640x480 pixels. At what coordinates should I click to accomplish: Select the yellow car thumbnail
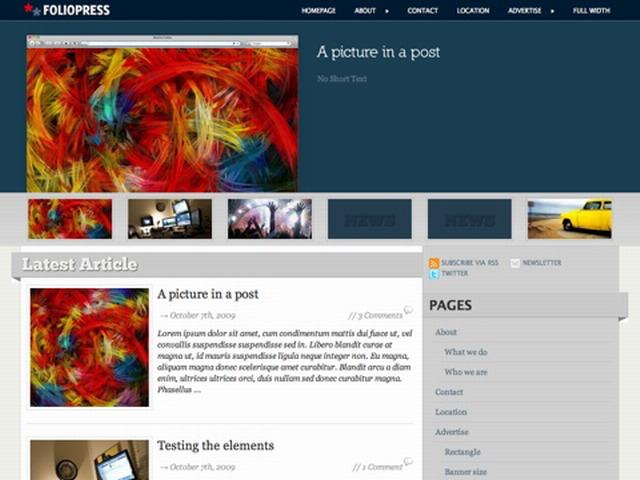tap(569, 219)
